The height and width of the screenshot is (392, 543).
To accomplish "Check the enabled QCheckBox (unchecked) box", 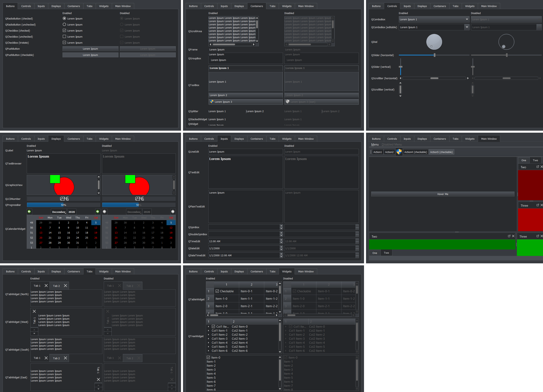I will (x=64, y=37).
